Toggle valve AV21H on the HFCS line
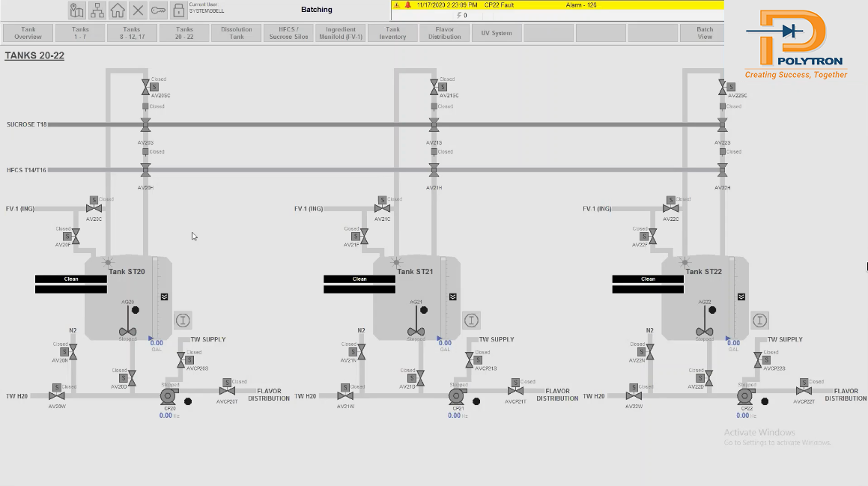868x486 pixels. (x=434, y=169)
